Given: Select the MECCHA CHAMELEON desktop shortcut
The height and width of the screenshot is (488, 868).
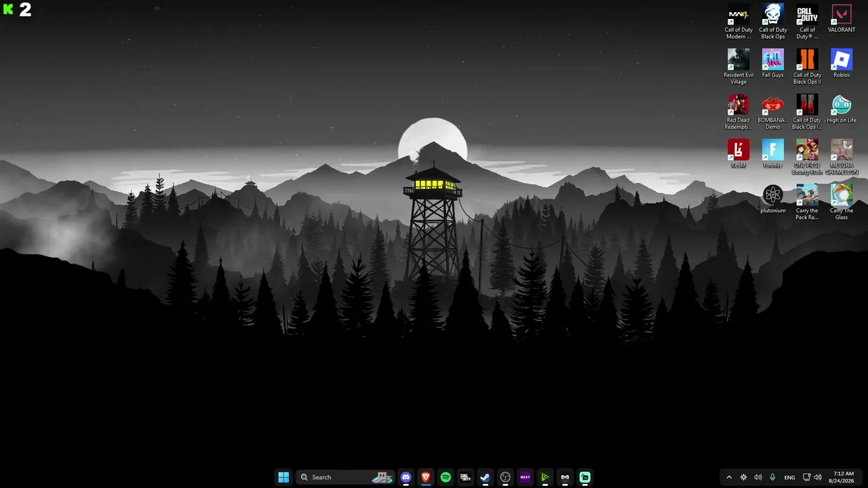Looking at the screenshot, I should (x=842, y=157).
